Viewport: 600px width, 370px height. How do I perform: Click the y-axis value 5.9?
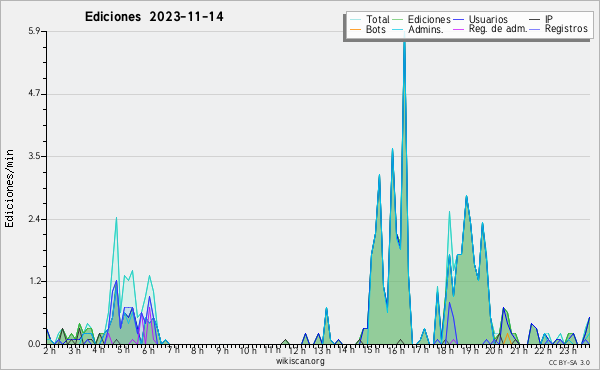click(34, 31)
